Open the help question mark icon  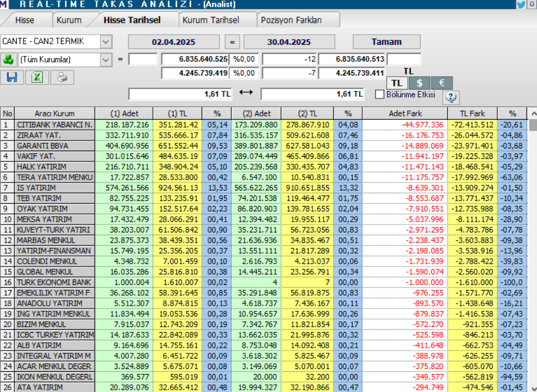[x=451, y=97]
